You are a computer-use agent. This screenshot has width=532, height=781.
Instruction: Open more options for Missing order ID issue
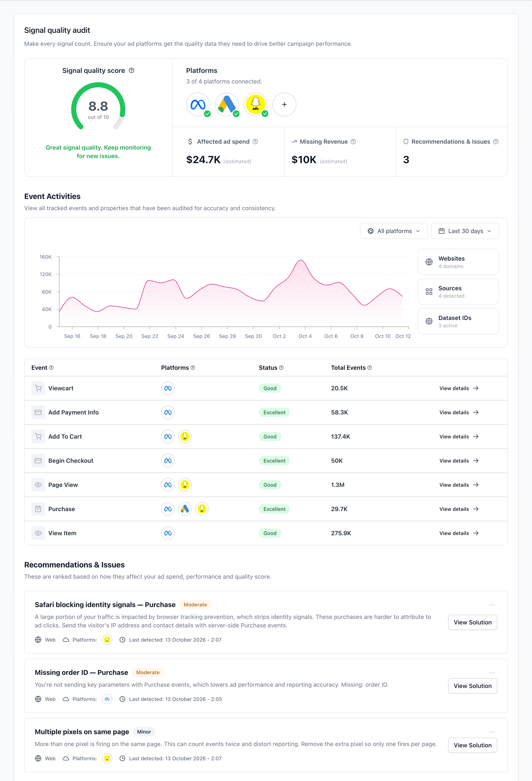click(x=492, y=673)
